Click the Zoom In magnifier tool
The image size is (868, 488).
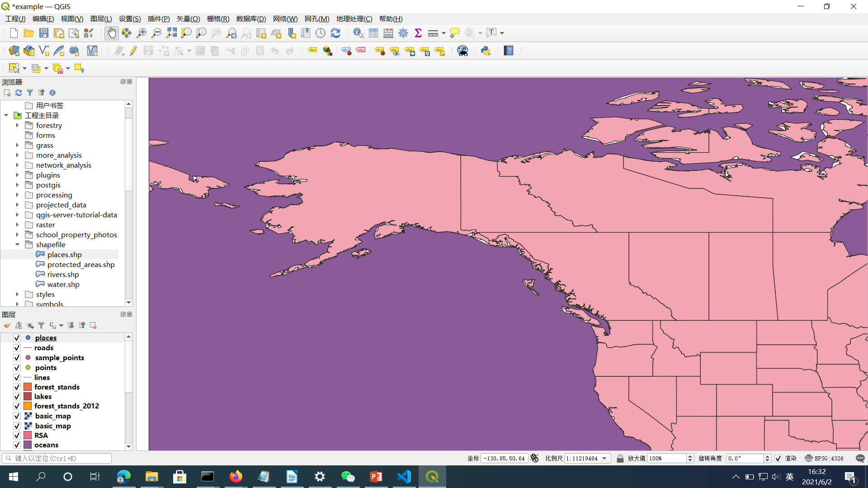(142, 33)
